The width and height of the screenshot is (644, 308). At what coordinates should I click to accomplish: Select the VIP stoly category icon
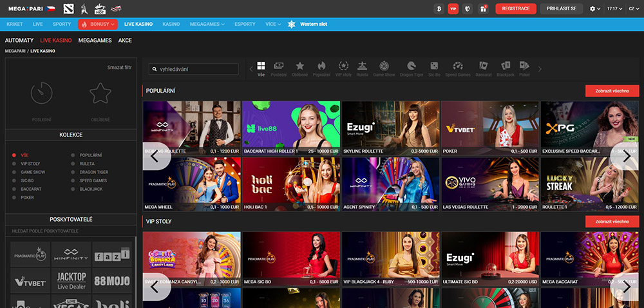(343, 66)
